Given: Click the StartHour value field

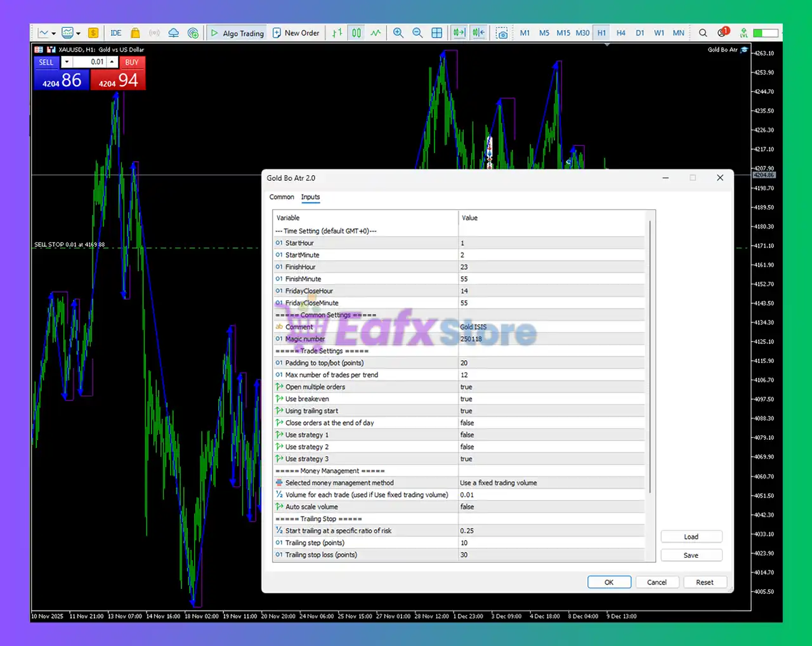Looking at the screenshot, I should tap(551, 243).
